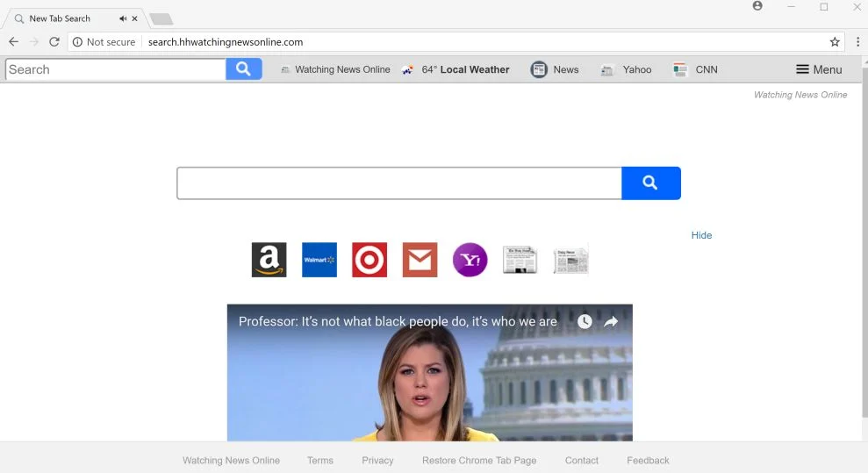Open the first newspaper shortcut icon
The width and height of the screenshot is (868, 473).
pyautogui.click(x=520, y=260)
